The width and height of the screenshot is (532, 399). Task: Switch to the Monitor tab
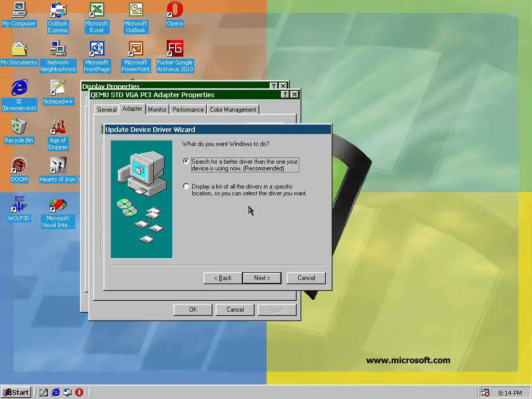click(157, 109)
